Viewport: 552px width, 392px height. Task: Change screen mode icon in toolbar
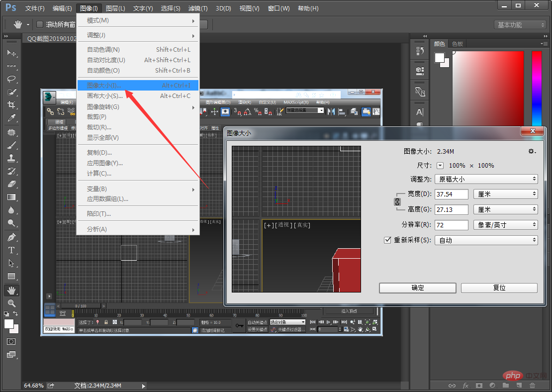(11, 354)
